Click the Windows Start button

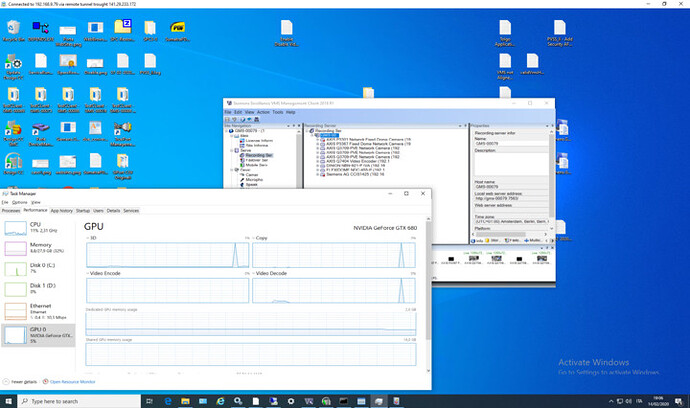point(9,401)
